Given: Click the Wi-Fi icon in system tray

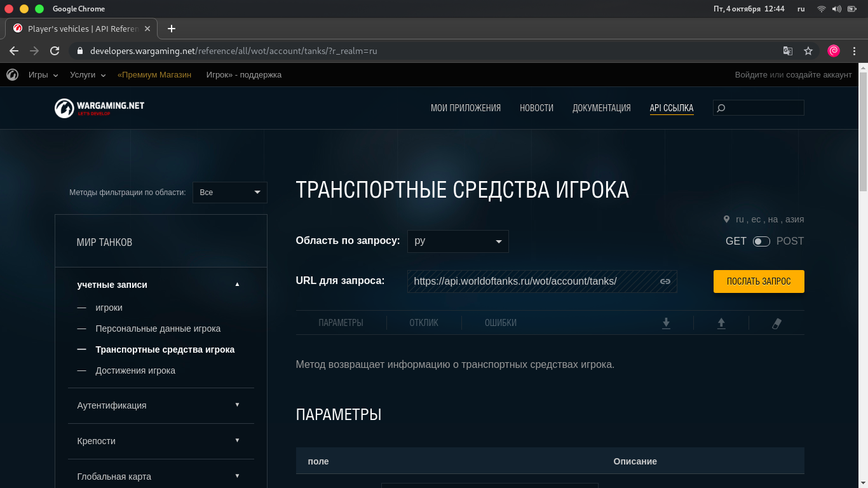Looking at the screenshot, I should (x=821, y=9).
